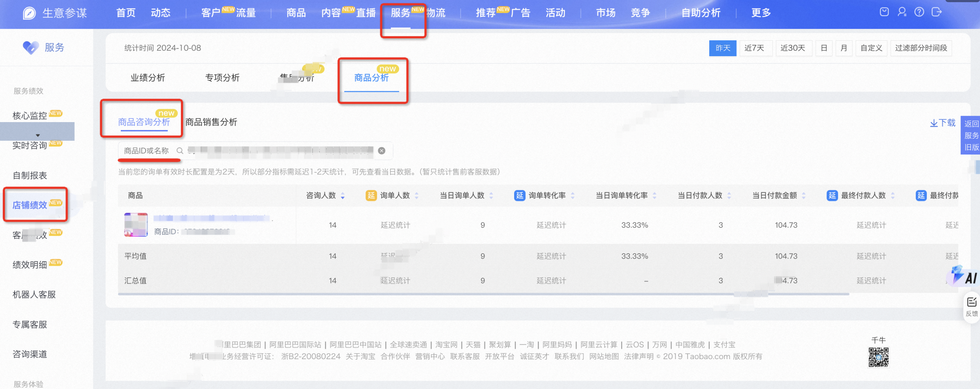Click the horizontal scrollbar under the table
This screenshot has width=980, height=389.
[483, 294]
